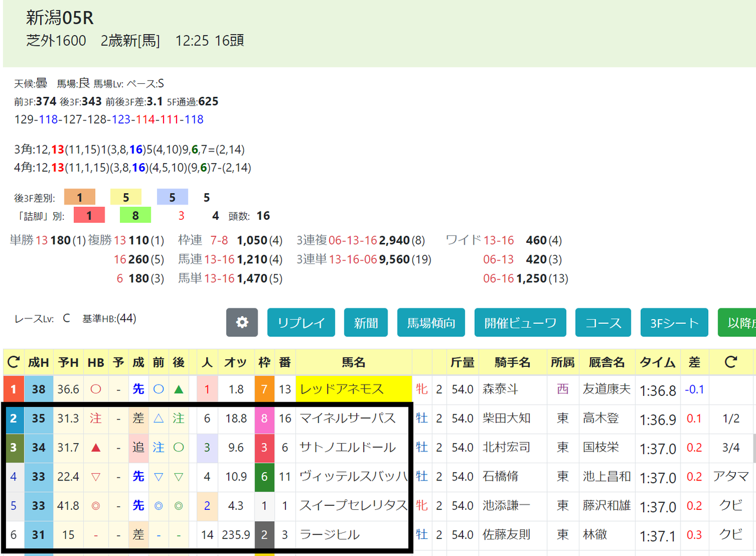This screenshot has width=756, height=556.
Task: Open settings with the gear button
Action: pos(242,323)
